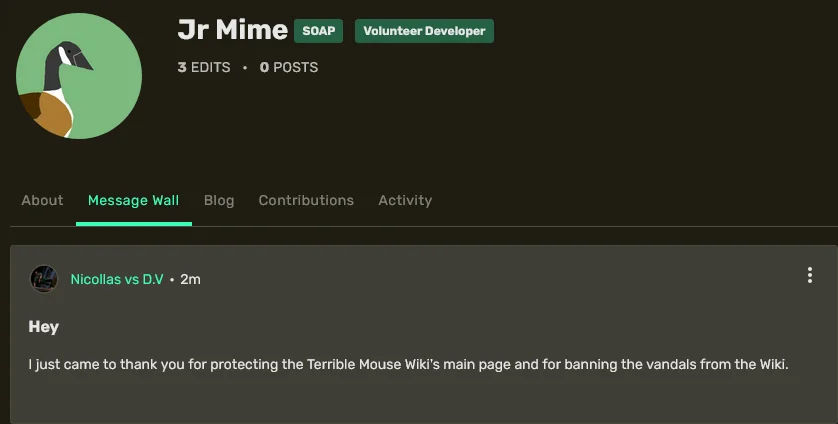The image size is (838, 424).
Task: Switch to the About tab
Action: [42, 200]
